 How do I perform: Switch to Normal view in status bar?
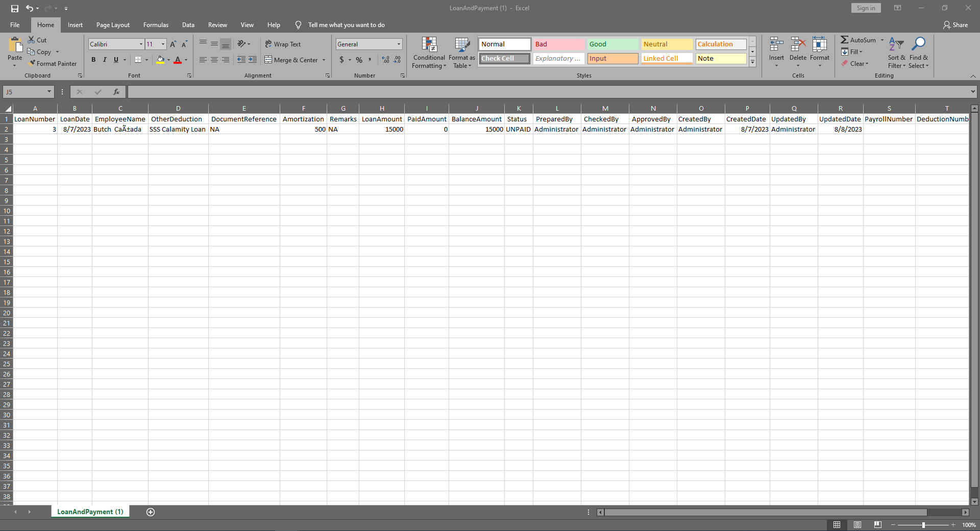click(837, 525)
